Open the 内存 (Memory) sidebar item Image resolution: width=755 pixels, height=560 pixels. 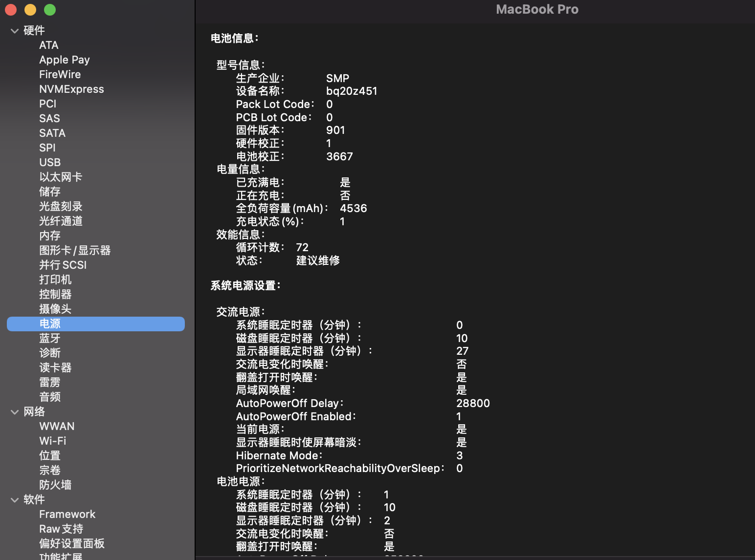tap(50, 236)
